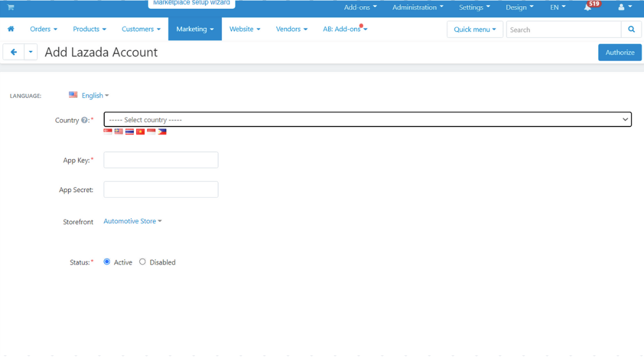Select the Philippines flag
The height and width of the screenshot is (357, 644).
tap(162, 131)
